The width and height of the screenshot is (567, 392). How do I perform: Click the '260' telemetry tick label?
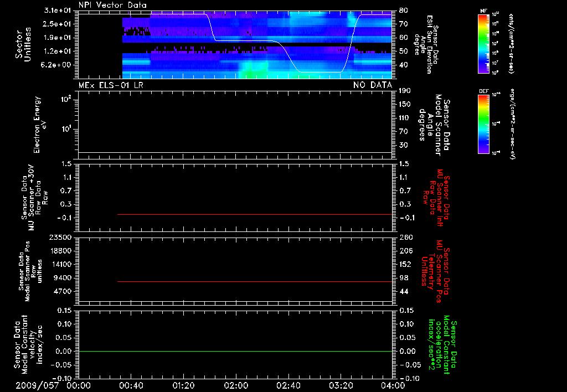[x=405, y=238]
